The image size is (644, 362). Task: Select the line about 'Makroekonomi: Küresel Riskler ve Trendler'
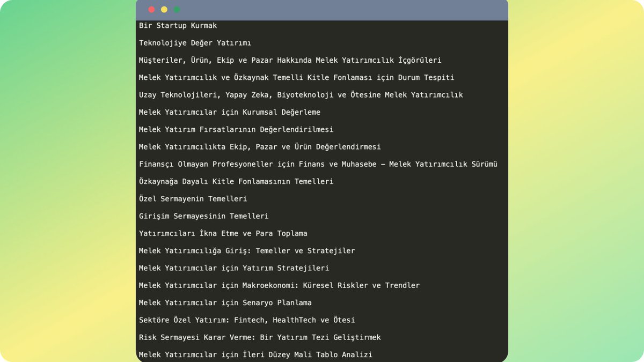[279, 285]
